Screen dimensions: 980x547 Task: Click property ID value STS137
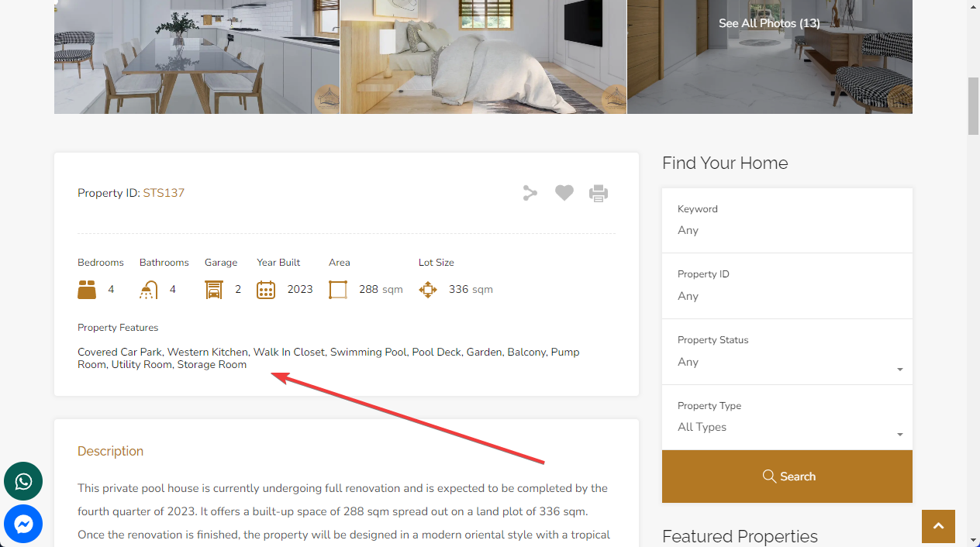pos(164,193)
